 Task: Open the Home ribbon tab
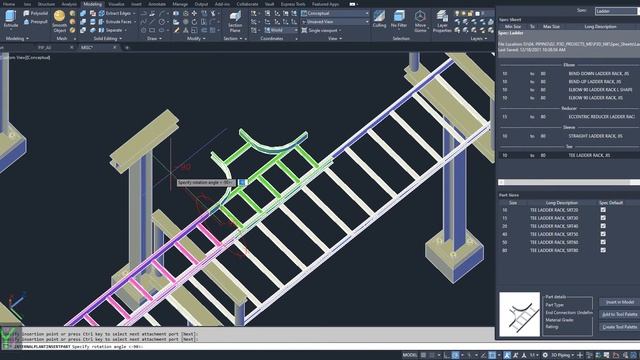click(x=9, y=4)
